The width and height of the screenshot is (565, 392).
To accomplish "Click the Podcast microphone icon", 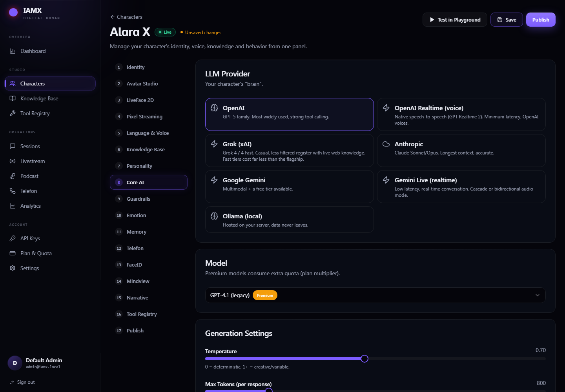I will [x=13, y=176].
